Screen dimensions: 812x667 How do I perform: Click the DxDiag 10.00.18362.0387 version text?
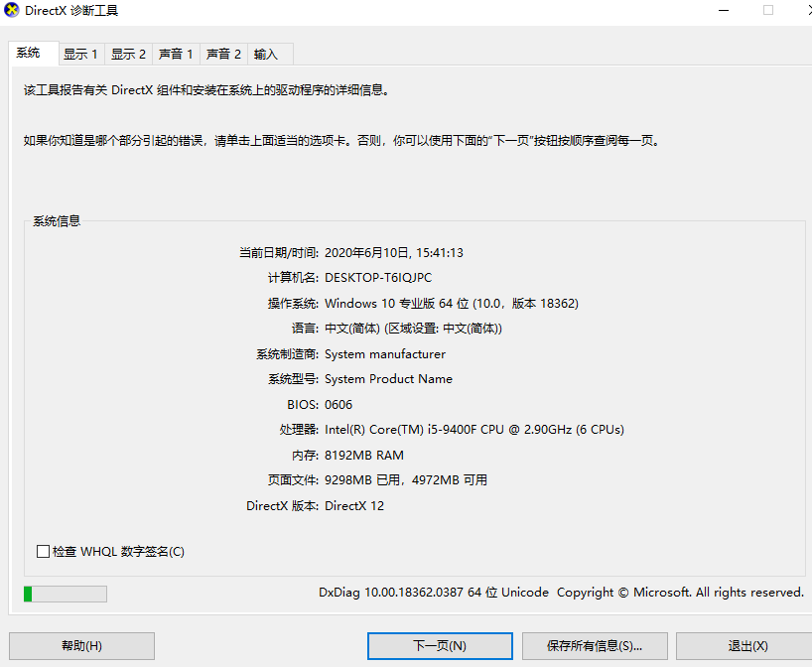click(x=434, y=592)
